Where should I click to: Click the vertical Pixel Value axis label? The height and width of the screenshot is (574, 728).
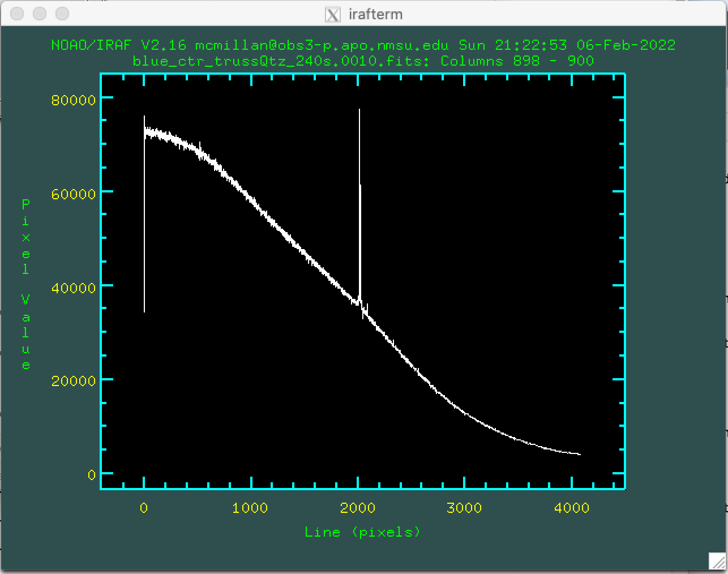coord(25,284)
